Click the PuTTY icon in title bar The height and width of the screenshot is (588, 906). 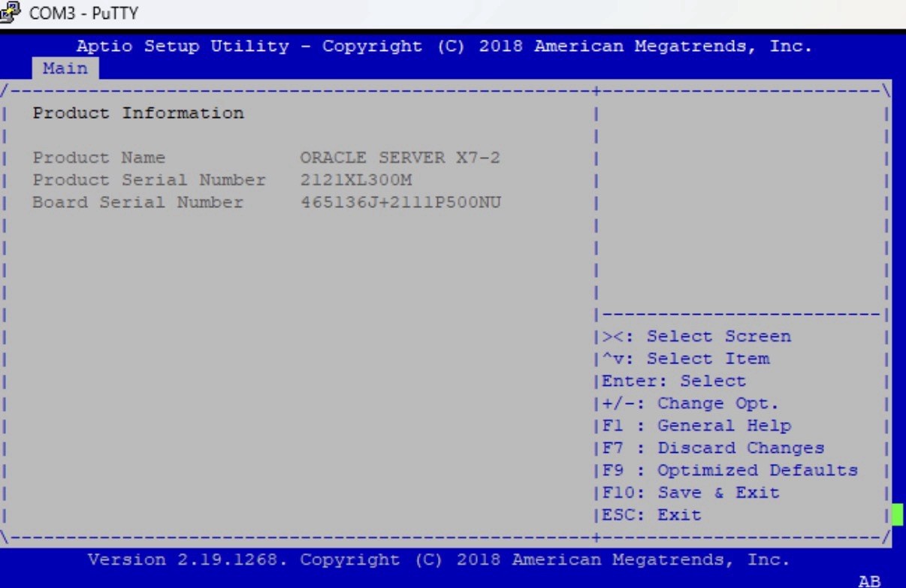click(x=9, y=13)
